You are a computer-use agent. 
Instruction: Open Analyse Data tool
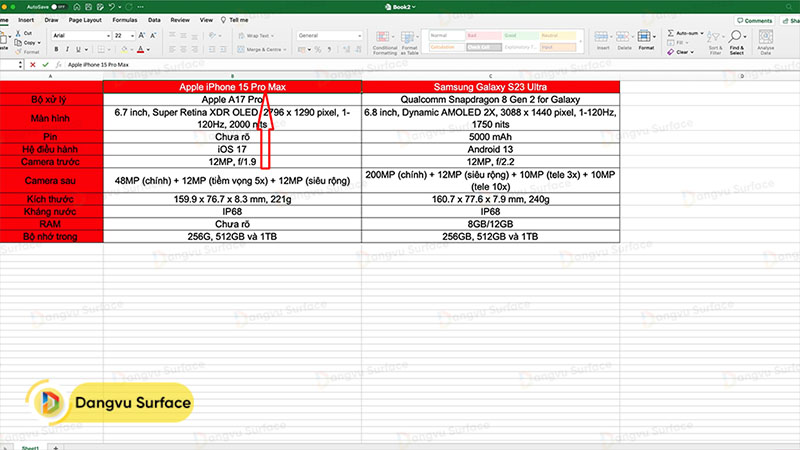coord(766,44)
